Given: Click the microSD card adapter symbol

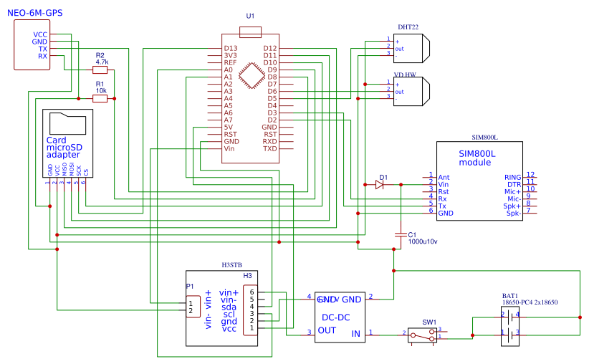Looking at the screenshot, I should click(67, 143).
